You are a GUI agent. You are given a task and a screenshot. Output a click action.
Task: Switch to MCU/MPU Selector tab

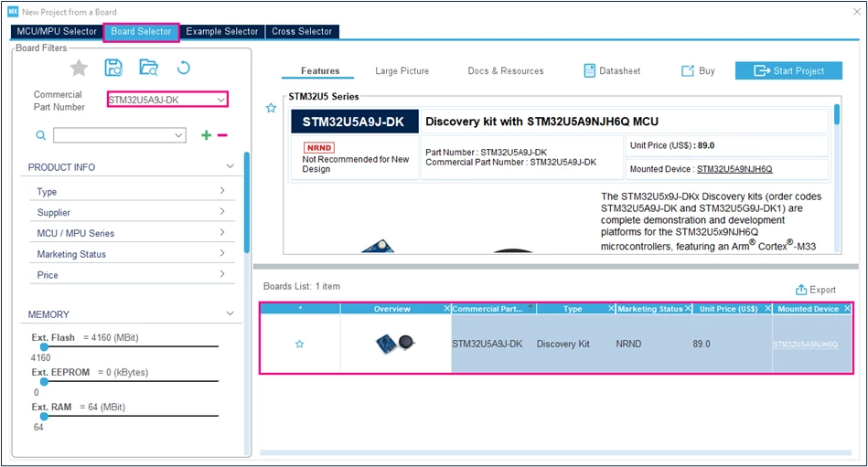[x=57, y=32]
